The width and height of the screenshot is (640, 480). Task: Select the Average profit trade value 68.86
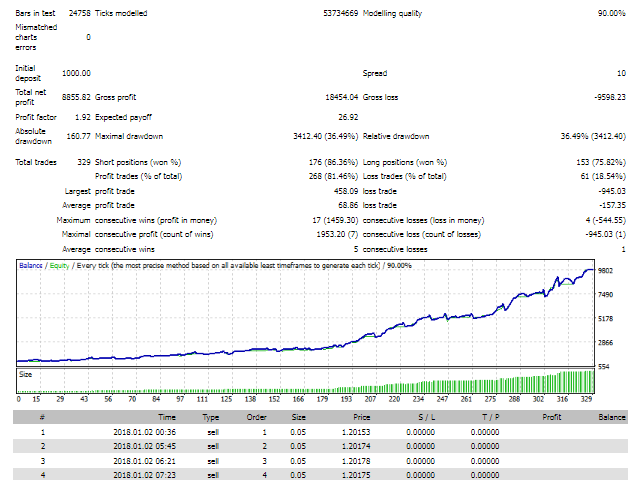348,205
